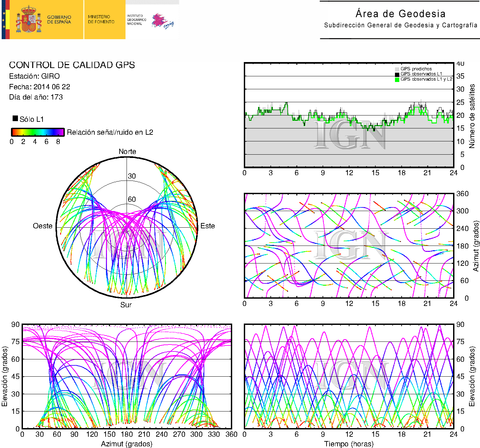Click the Subdirección General de Geodesia y Cartografía subtitle
This screenshot has height=448, width=480.
[x=400, y=25]
